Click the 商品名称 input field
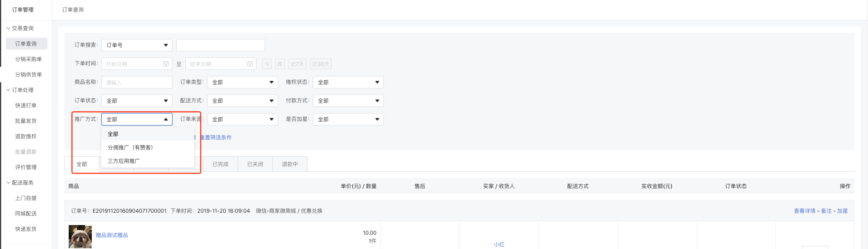868x249 pixels. 137,82
